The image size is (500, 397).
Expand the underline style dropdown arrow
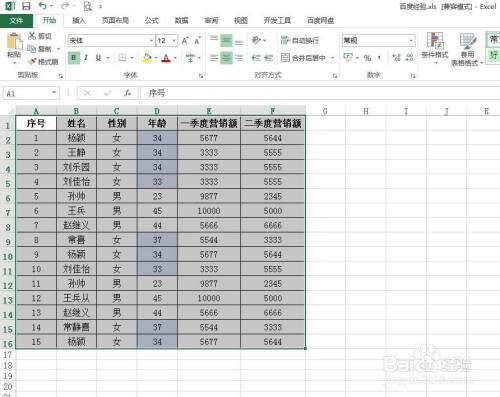click(108, 58)
